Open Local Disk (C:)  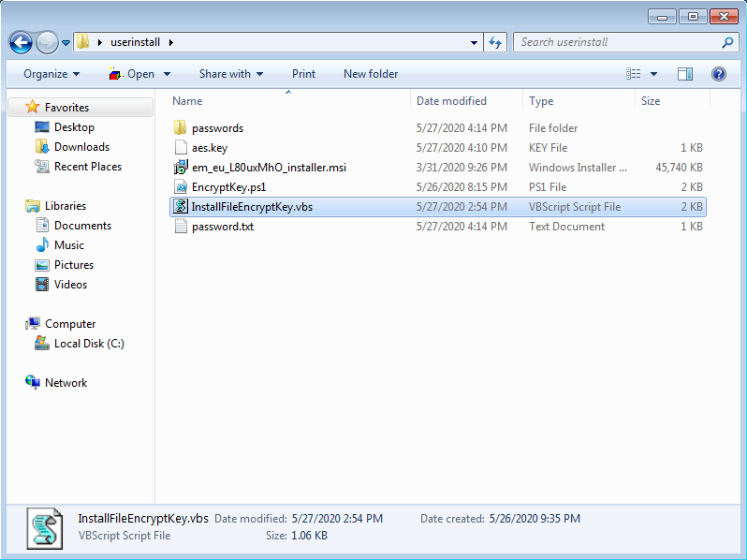(89, 343)
